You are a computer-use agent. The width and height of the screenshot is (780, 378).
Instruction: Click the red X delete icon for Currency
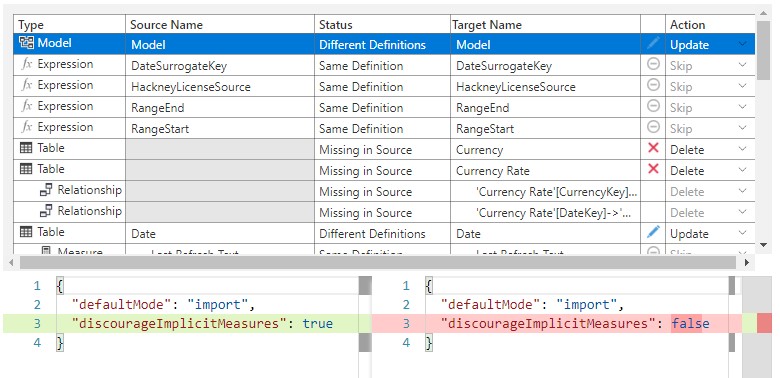pos(653,148)
